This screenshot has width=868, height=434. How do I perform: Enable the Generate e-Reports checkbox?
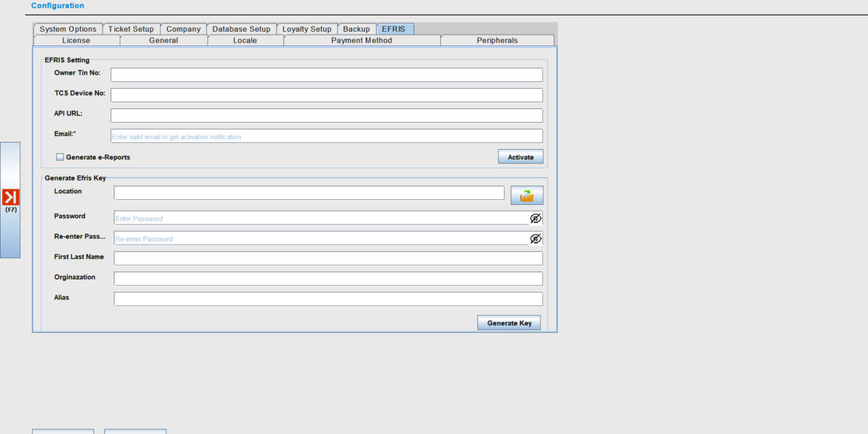click(x=60, y=157)
